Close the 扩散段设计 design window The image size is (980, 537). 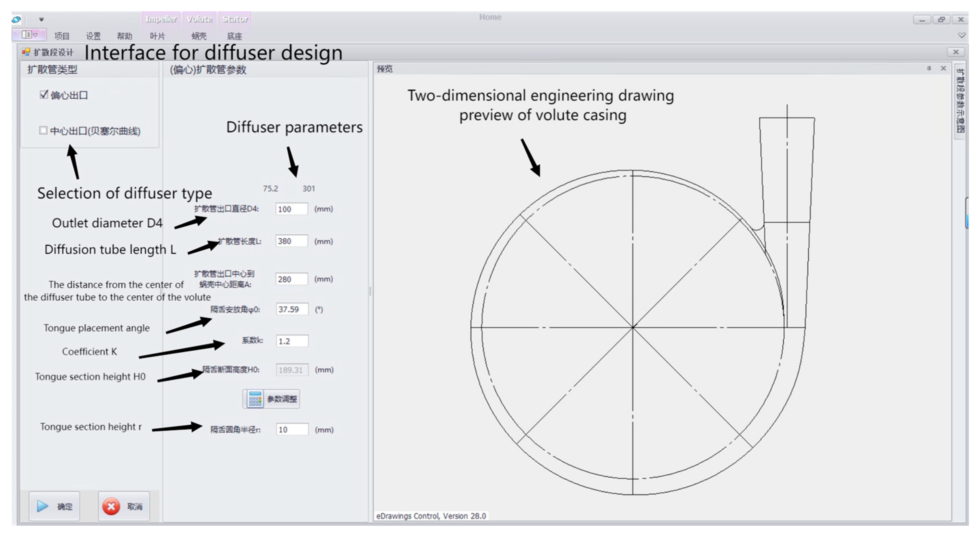tap(955, 52)
